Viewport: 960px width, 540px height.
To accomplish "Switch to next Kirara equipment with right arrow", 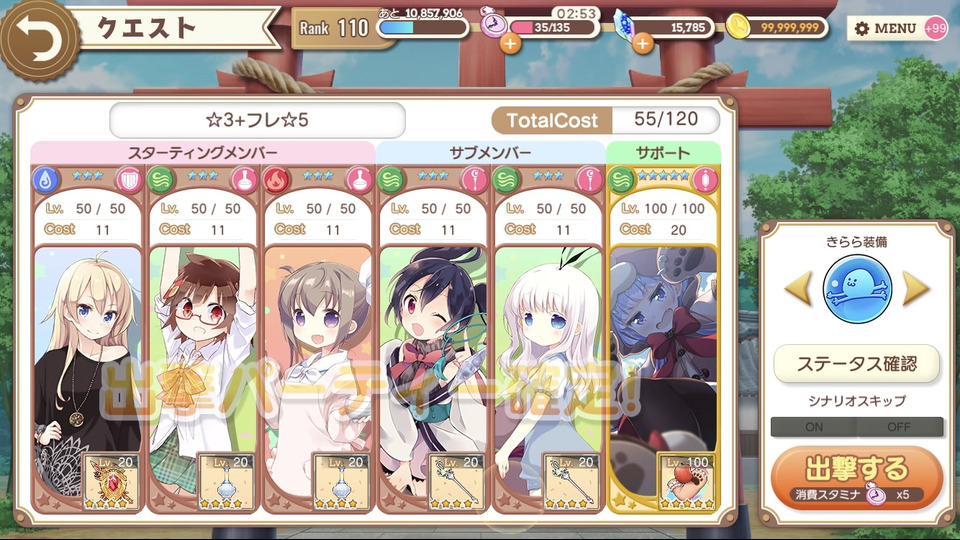I will coord(915,288).
